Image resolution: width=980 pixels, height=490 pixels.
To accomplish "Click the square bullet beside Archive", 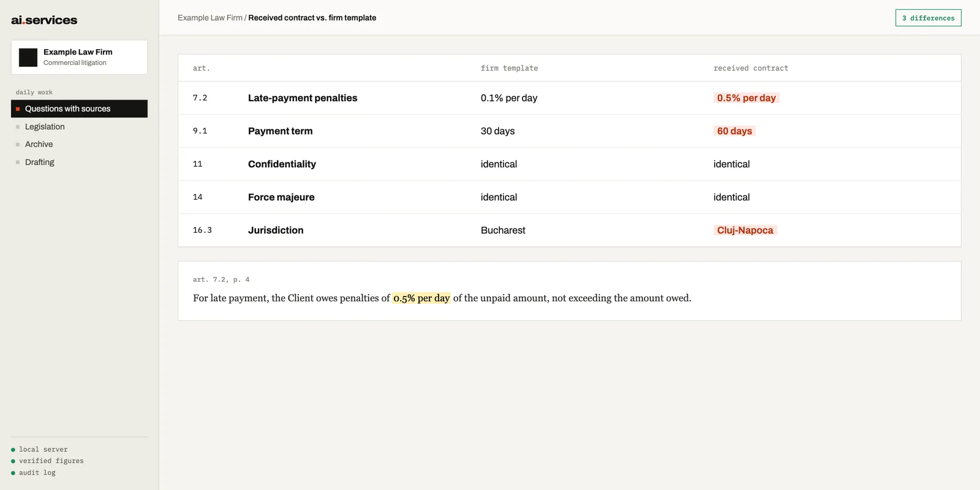I will coord(18,145).
